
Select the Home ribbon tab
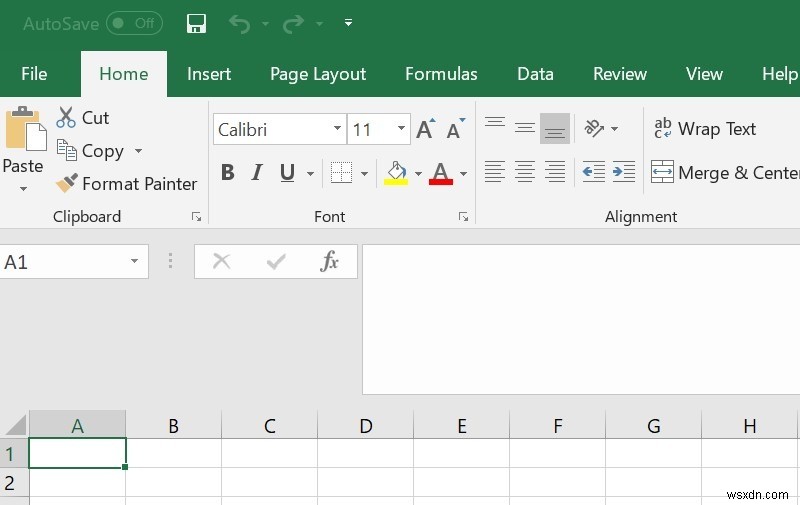(124, 74)
